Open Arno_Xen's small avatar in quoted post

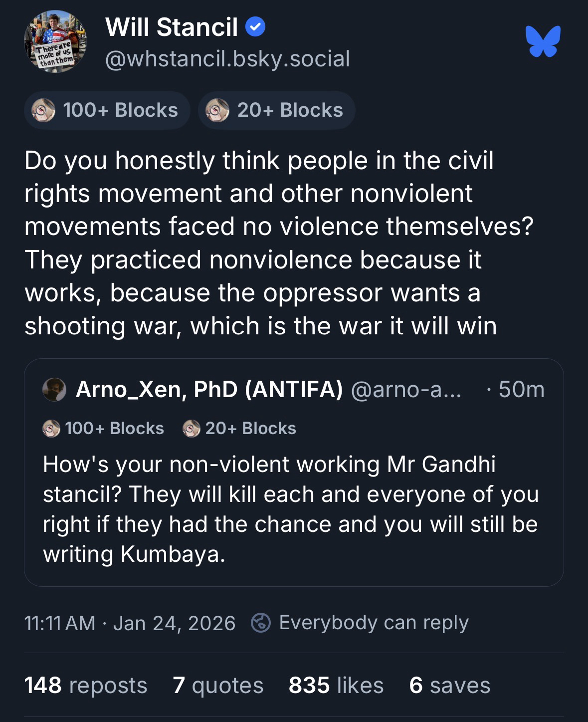(x=54, y=390)
